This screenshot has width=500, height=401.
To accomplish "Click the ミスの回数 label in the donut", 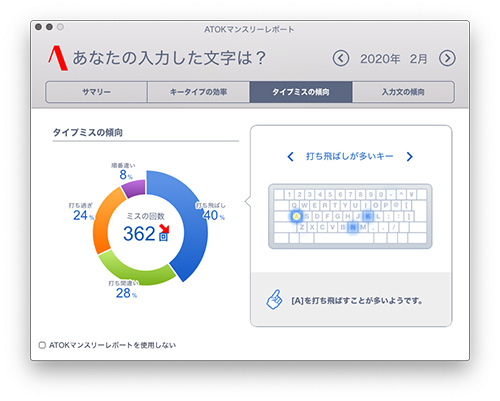I will (146, 216).
